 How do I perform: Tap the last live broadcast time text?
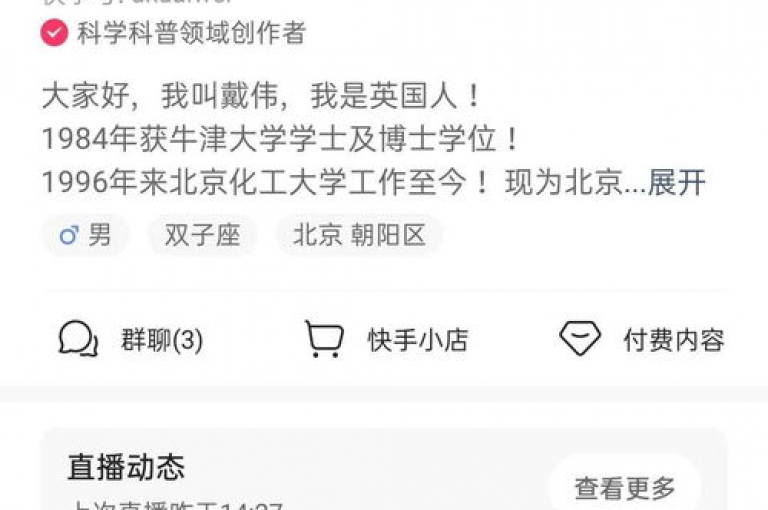[175, 505]
